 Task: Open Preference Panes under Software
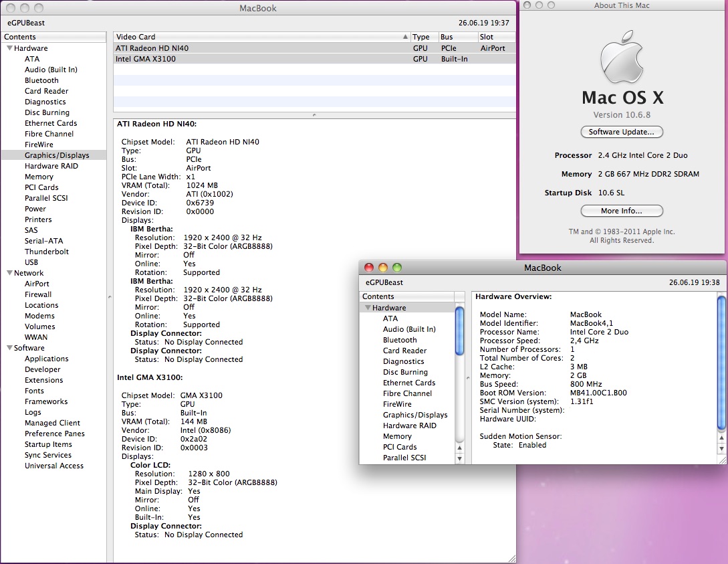54,433
